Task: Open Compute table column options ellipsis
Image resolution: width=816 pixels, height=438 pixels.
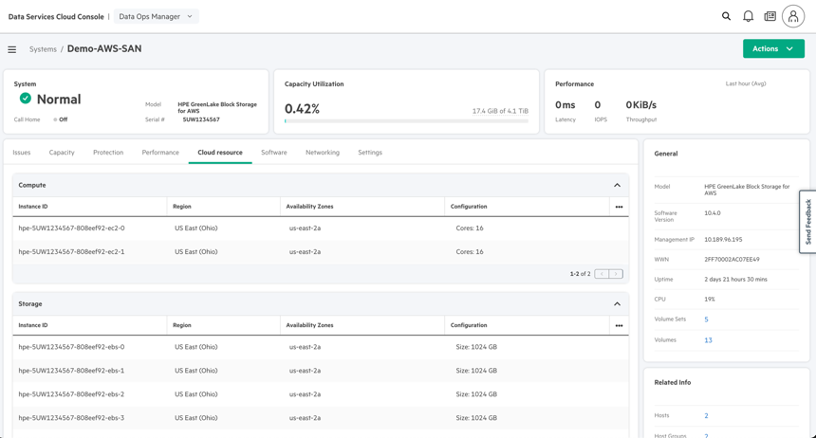Action: [619, 207]
